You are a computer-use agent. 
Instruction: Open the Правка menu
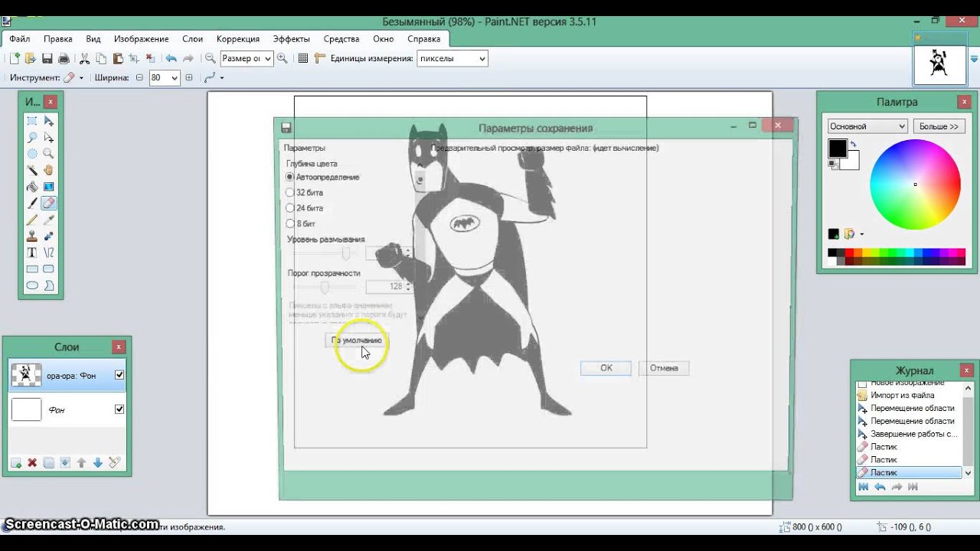[x=58, y=39]
